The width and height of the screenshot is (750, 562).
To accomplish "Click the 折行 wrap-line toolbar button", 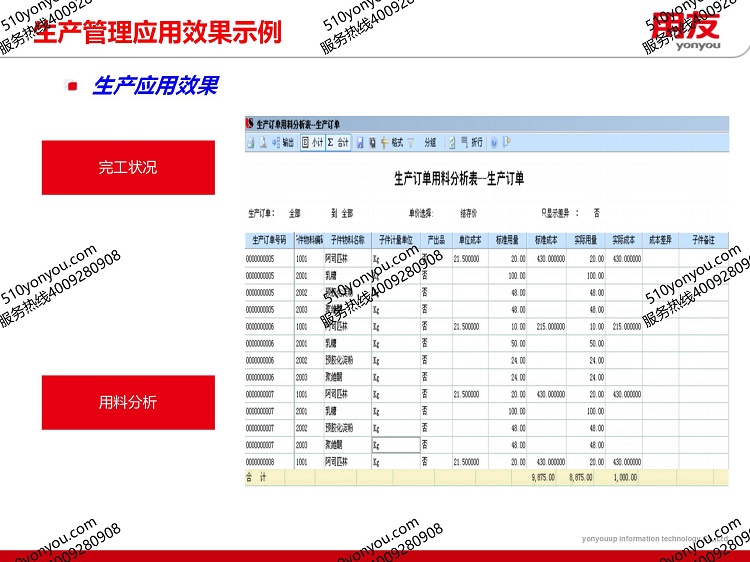I will 470,143.
